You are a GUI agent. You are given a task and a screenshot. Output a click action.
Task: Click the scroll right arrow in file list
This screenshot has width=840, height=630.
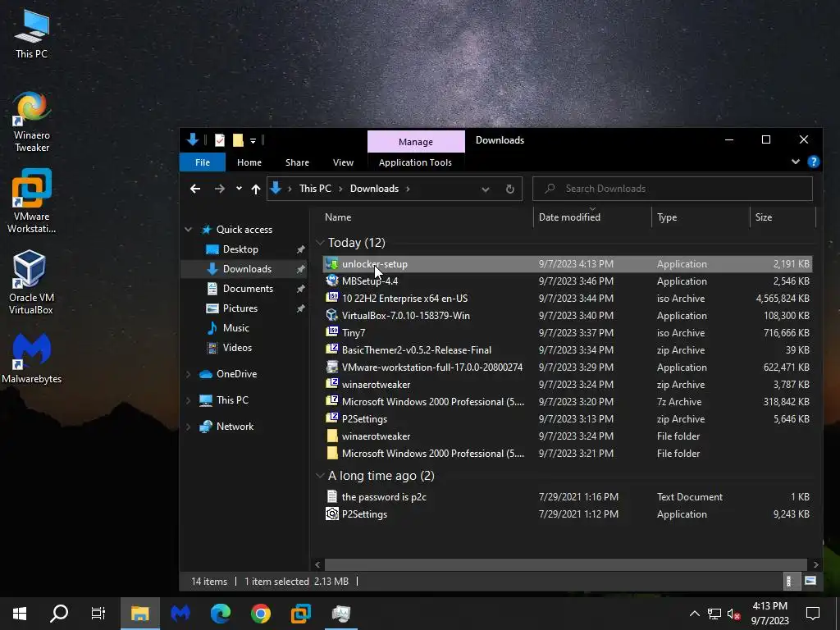click(x=815, y=564)
